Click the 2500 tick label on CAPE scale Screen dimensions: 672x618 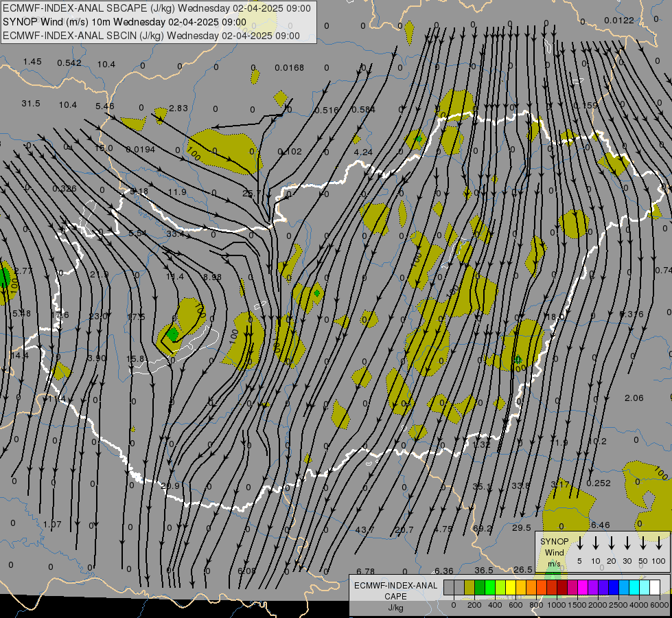(x=618, y=605)
